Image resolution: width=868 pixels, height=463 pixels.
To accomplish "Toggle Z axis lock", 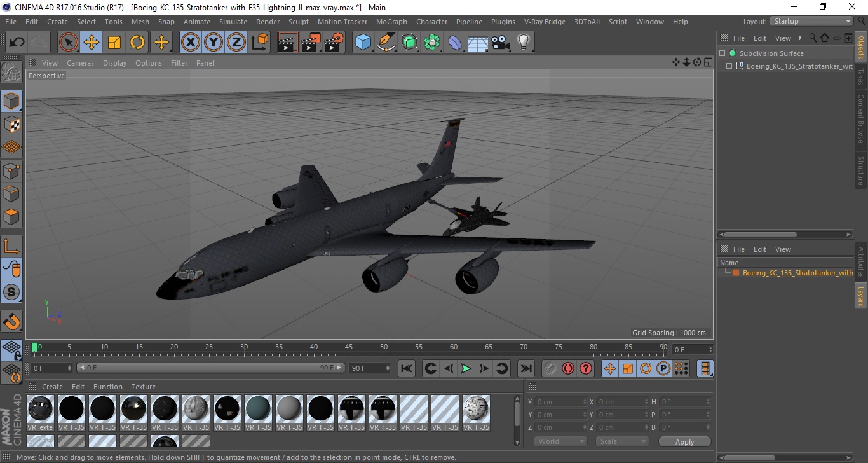I will [236, 43].
